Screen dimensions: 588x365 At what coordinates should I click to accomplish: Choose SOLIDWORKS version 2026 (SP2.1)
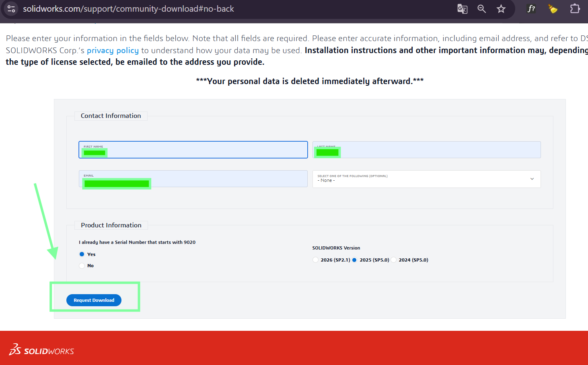pos(316,260)
